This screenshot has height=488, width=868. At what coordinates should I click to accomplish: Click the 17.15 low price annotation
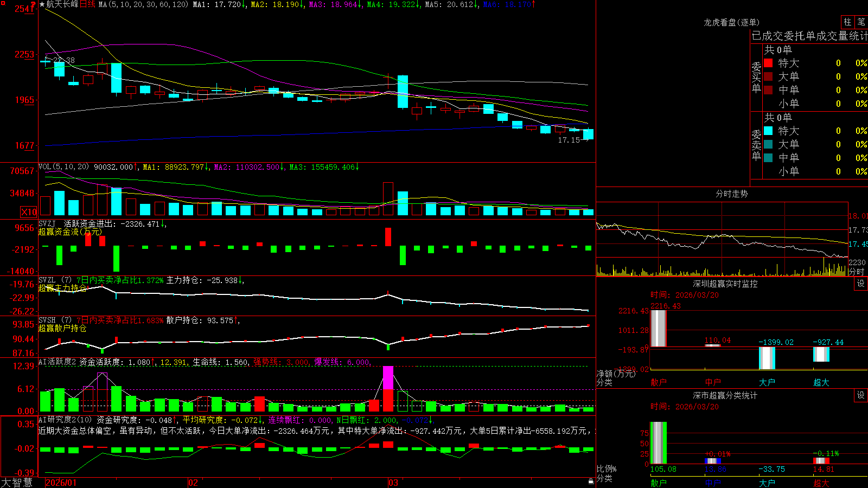[569, 140]
